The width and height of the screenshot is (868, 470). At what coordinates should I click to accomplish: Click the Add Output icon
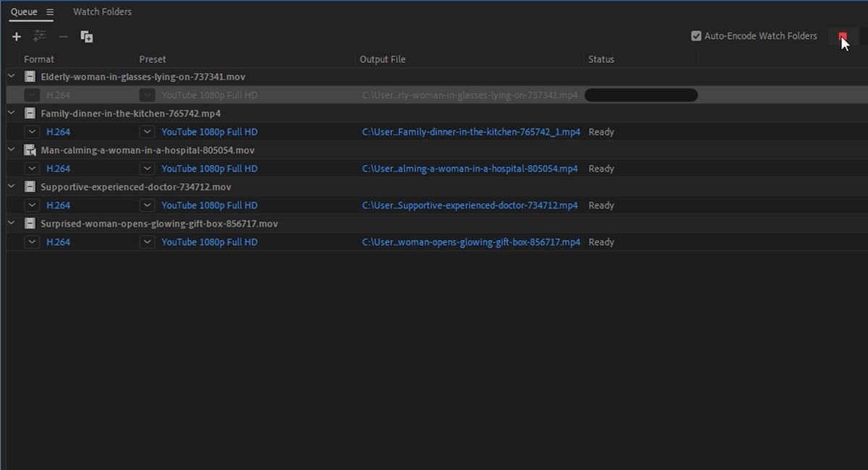(40, 36)
